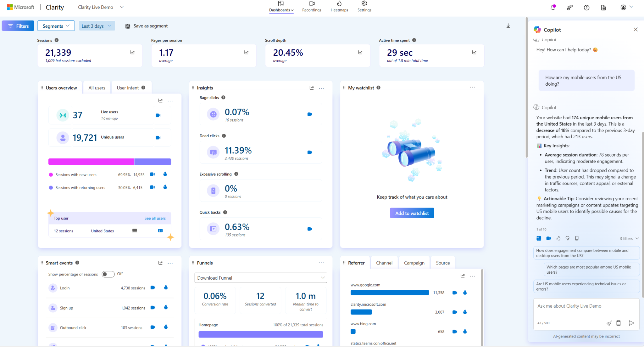Send the Copilot message
Image resolution: width=644 pixels, height=347 pixels.
[x=631, y=323]
